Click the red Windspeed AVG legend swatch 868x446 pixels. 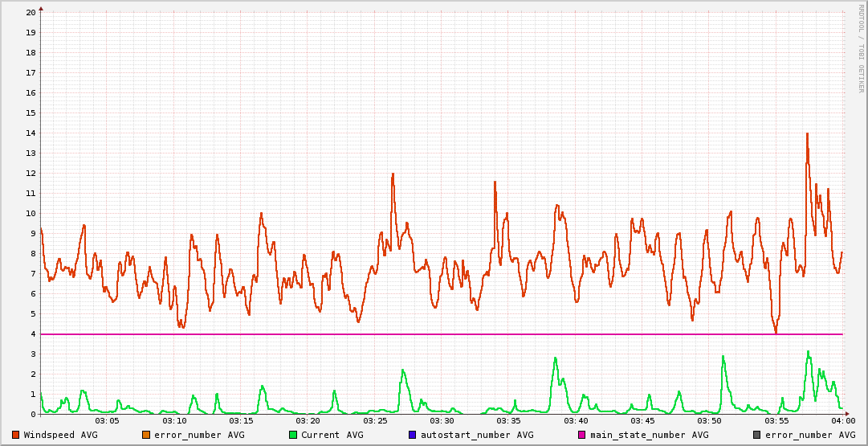pyautogui.click(x=16, y=435)
